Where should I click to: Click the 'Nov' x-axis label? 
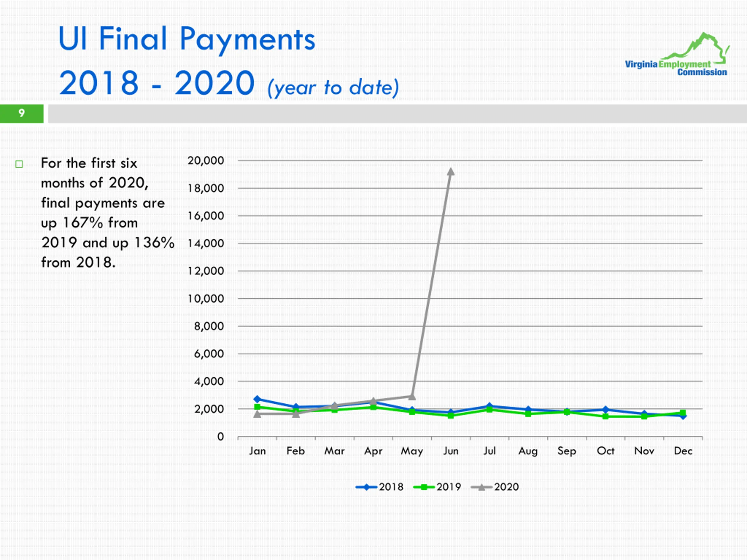[x=644, y=451]
